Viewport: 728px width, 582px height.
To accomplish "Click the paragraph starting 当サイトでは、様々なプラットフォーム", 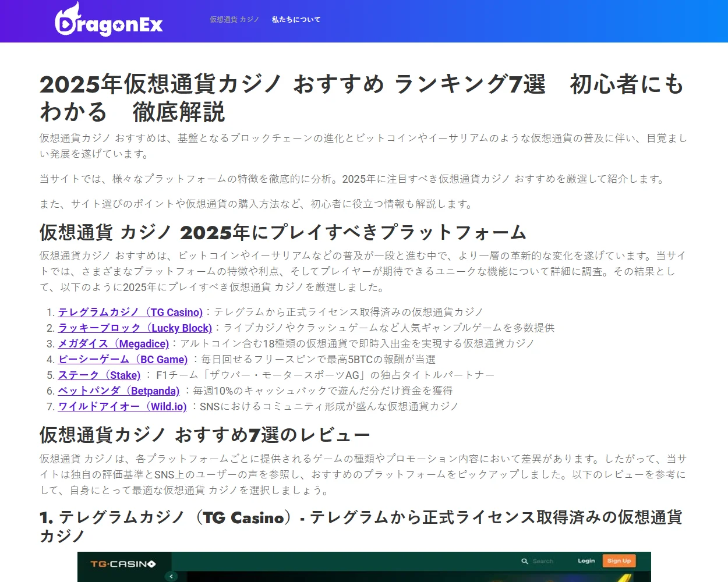I will pos(353,179).
